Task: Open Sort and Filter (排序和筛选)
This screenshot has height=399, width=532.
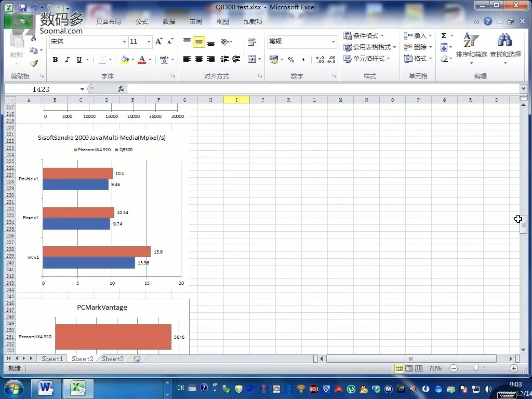Action: click(x=471, y=48)
